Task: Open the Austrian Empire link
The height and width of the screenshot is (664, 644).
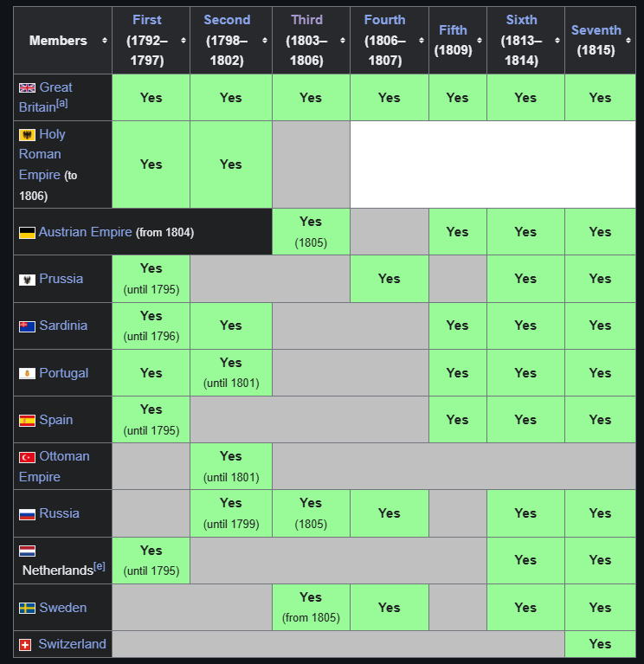Action: coord(85,232)
